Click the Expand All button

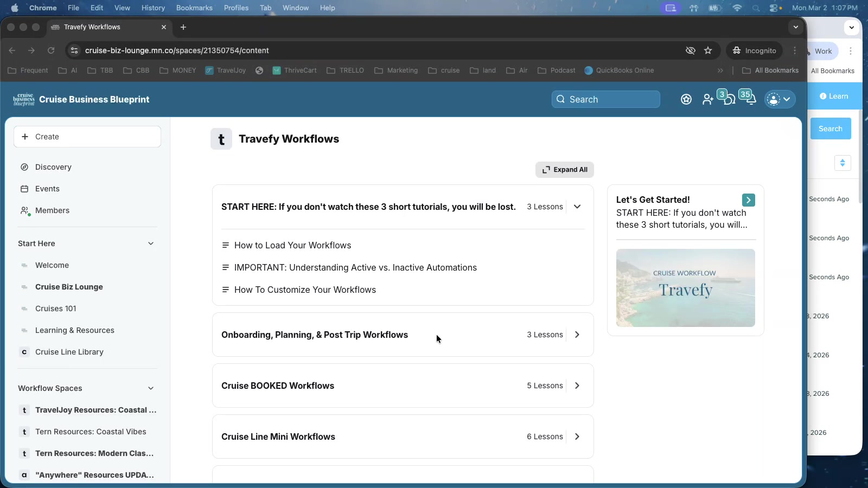tap(565, 170)
